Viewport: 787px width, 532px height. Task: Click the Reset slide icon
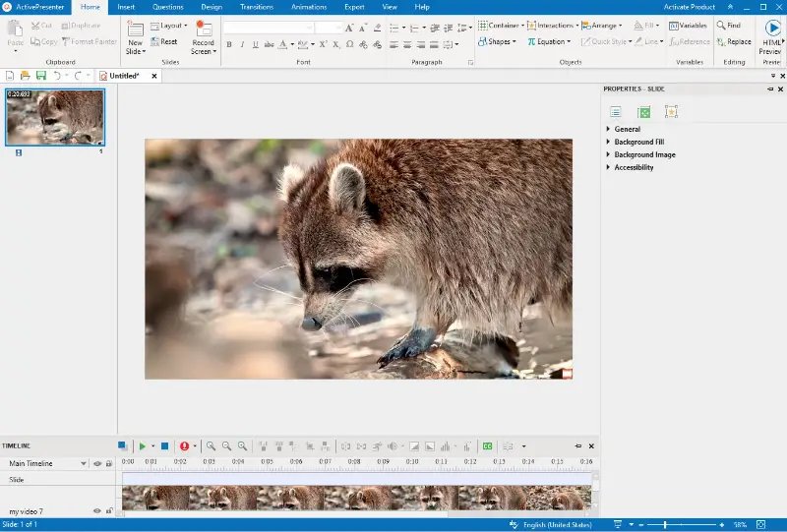pos(163,41)
